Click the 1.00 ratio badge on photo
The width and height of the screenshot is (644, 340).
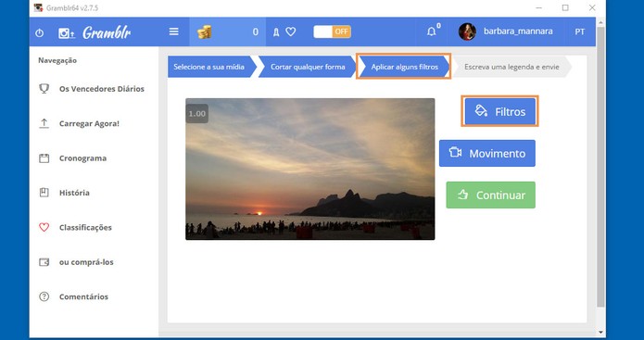(196, 114)
